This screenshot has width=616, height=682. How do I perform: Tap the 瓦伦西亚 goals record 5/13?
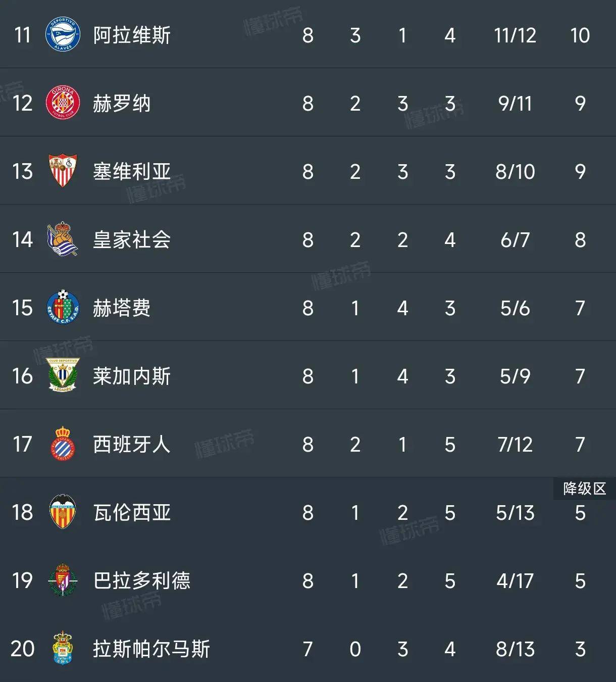515,513
